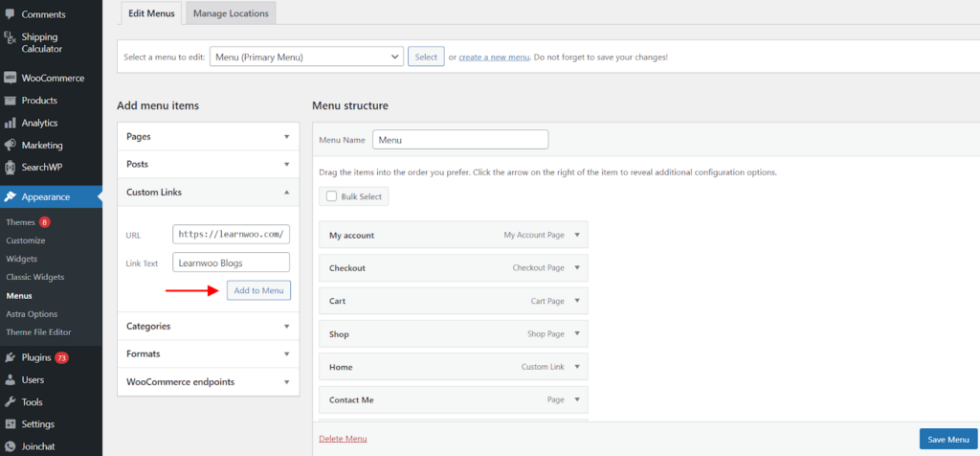Expand the Contact Me item arrow
Image resolution: width=980 pixels, height=456 pixels.
click(577, 399)
